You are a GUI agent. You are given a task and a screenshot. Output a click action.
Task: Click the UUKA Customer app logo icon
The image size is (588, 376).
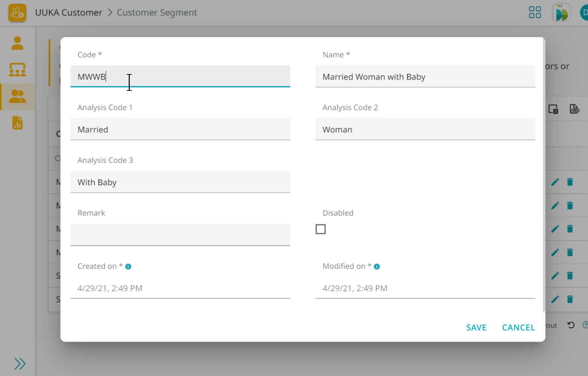(17, 13)
